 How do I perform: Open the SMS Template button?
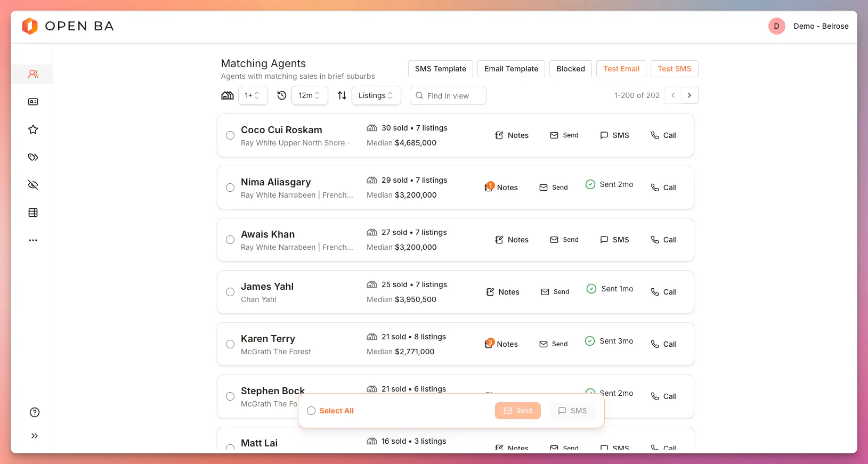[441, 69]
